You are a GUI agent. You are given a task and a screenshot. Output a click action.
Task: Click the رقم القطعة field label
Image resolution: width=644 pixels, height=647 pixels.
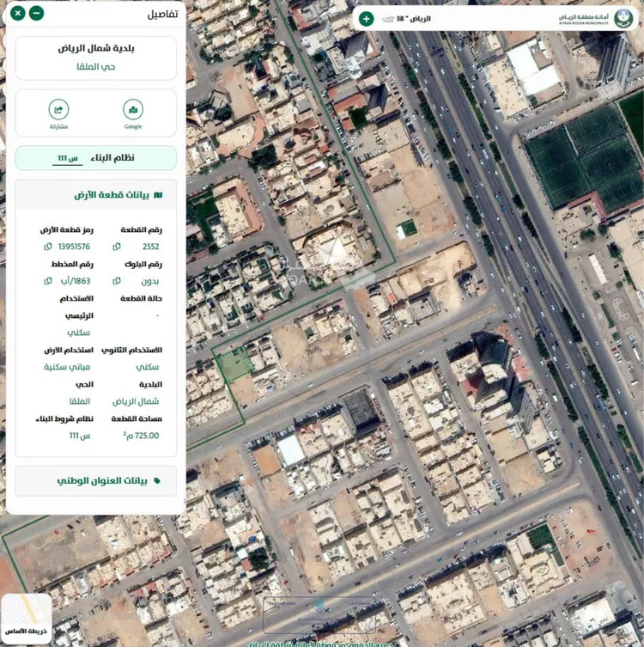pos(142,229)
